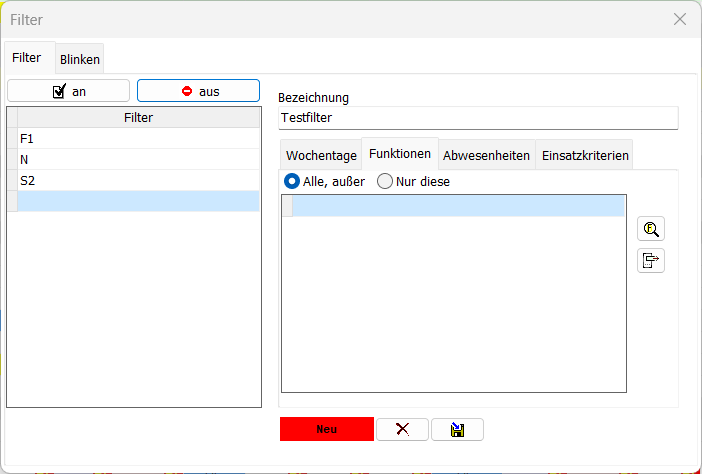Click the X cancel button beside Neu
The height and width of the screenshot is (474, 702).
pos(402,429)
